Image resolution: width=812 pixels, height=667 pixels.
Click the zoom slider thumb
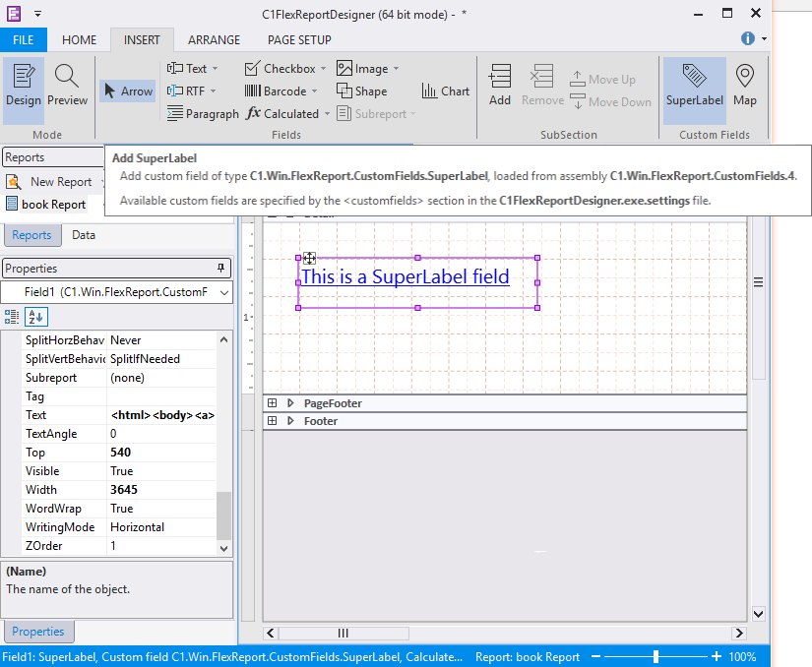(x=656, y=656)
